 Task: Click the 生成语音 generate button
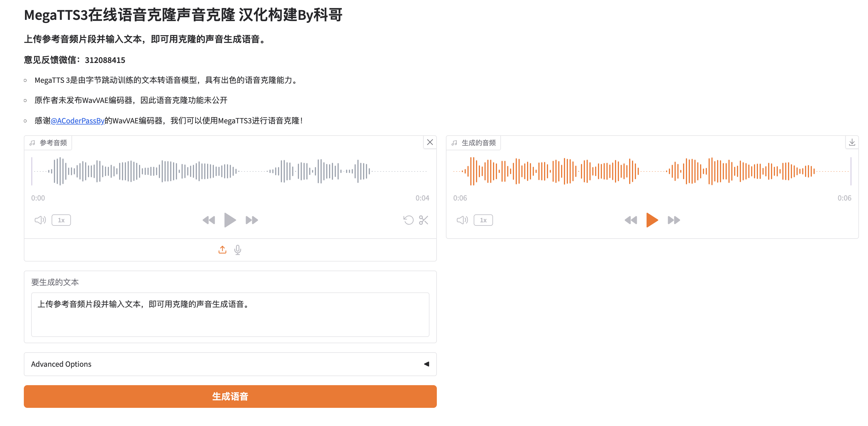[x=230, y=396]
